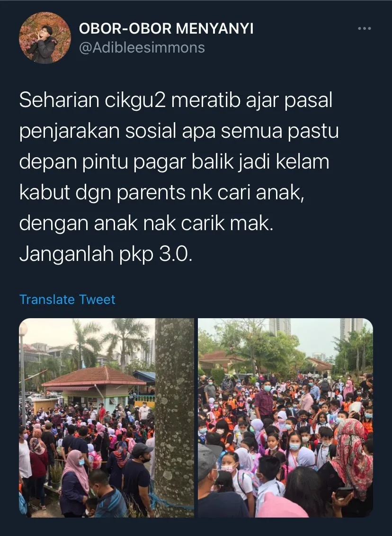Select the tweet's first line starting with Seharian cikgu2

point(176,100)
